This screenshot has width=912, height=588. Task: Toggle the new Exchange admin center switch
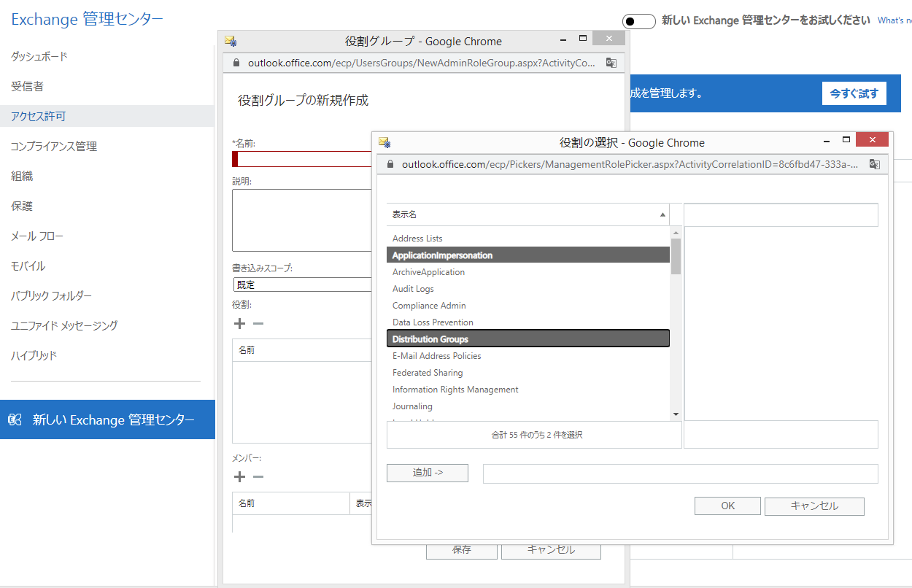(639, 21)
